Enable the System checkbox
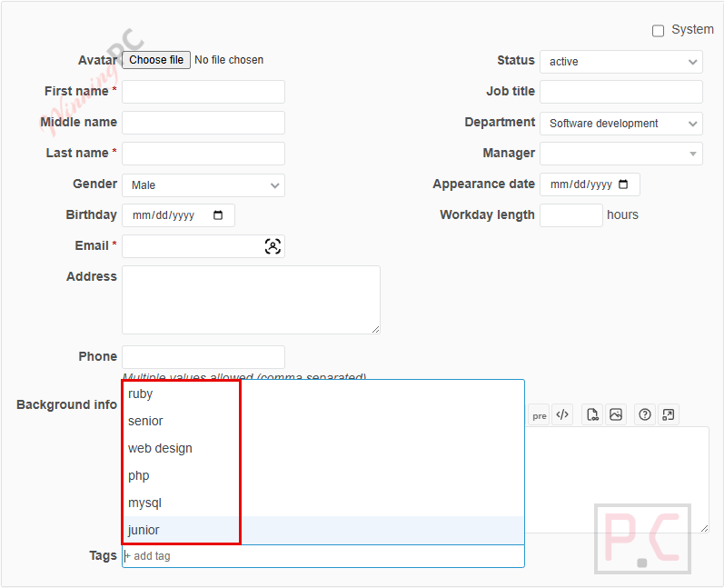The image size is (724, 588). pyautogui.click(x=658, y=31)
